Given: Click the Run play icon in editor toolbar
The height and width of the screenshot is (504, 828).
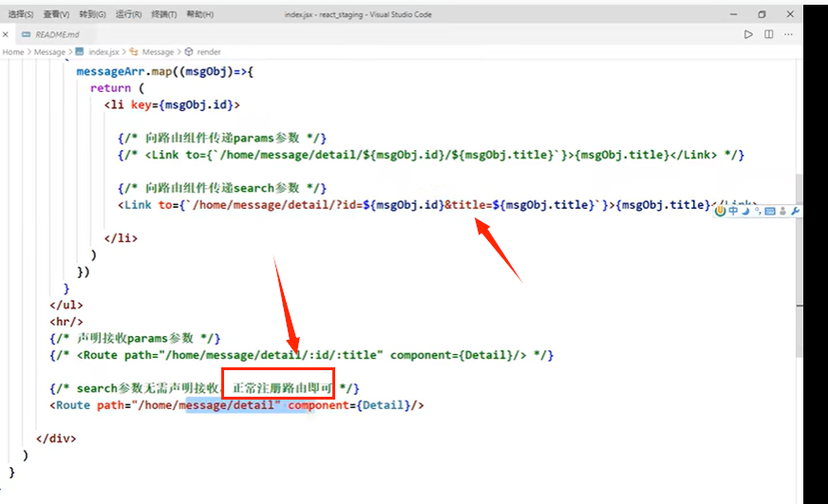Looking at the screenshot, I should (x=748, y=34).
